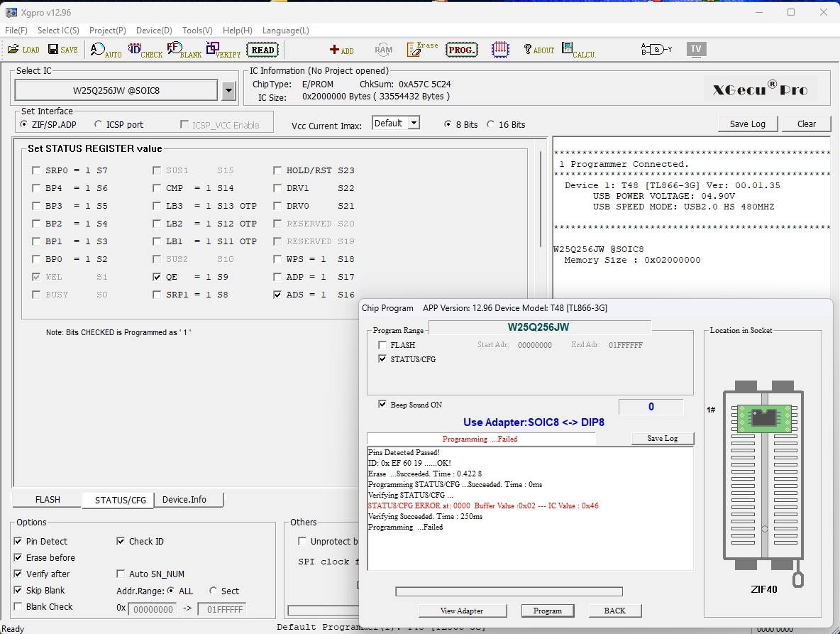Open the Select IC(S) menu
The height and width of the screenshot is (634, 840).
coord(58,31)
